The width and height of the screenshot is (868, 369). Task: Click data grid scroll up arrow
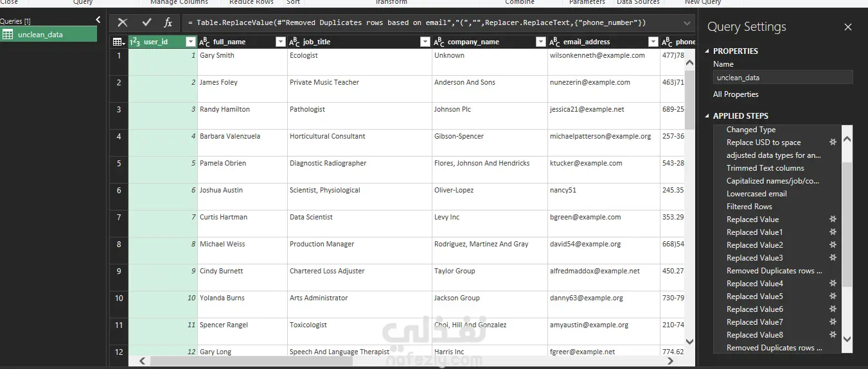click(x=690, y=64)
